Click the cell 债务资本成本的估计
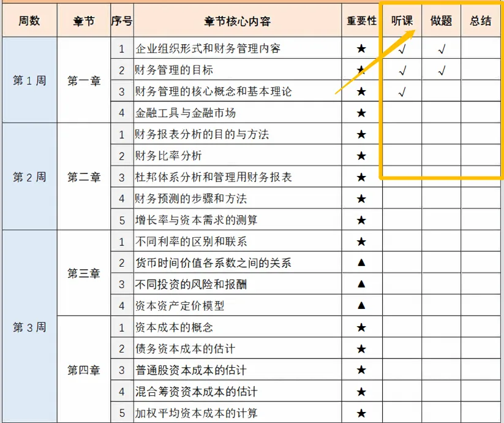504x423 pixels. 238,348
